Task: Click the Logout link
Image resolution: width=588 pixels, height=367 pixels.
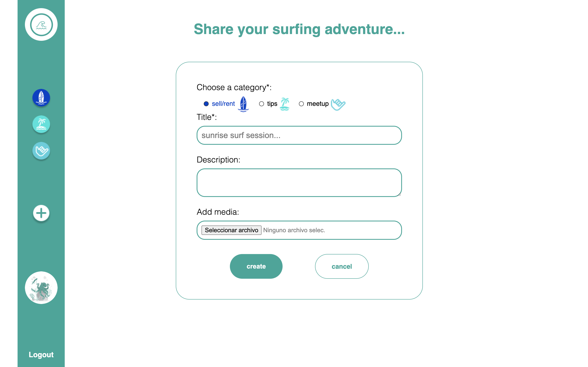Action: click(x=41, y=355)
